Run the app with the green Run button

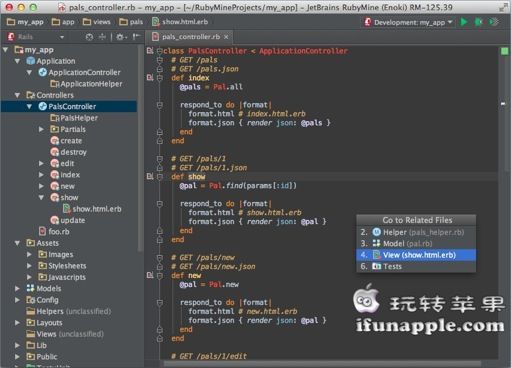[464, 22]
